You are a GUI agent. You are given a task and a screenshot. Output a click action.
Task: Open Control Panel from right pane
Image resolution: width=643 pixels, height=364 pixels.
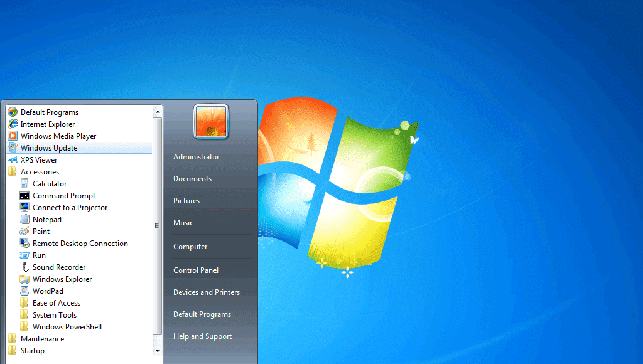point(196,270)
